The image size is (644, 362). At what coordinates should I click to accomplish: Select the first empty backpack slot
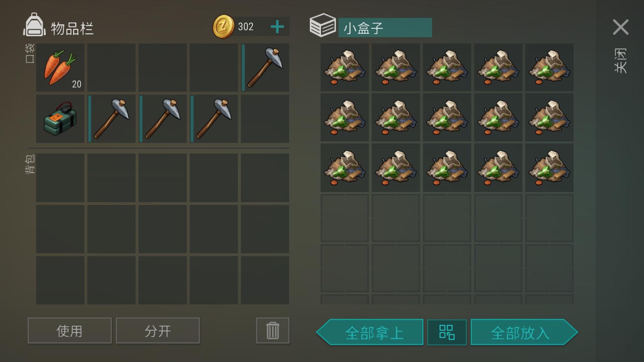tap(60, 178)
